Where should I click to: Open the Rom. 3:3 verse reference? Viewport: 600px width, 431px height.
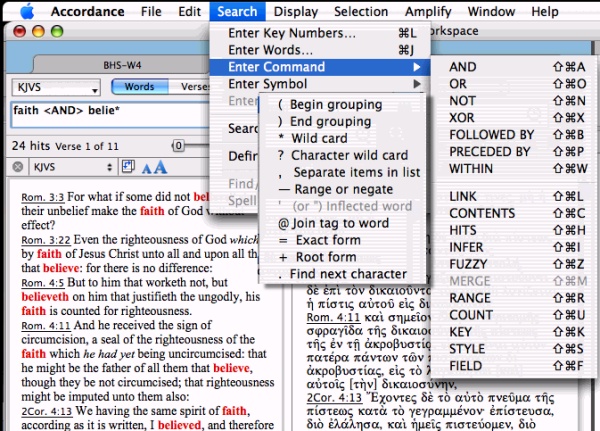point(42,197)
